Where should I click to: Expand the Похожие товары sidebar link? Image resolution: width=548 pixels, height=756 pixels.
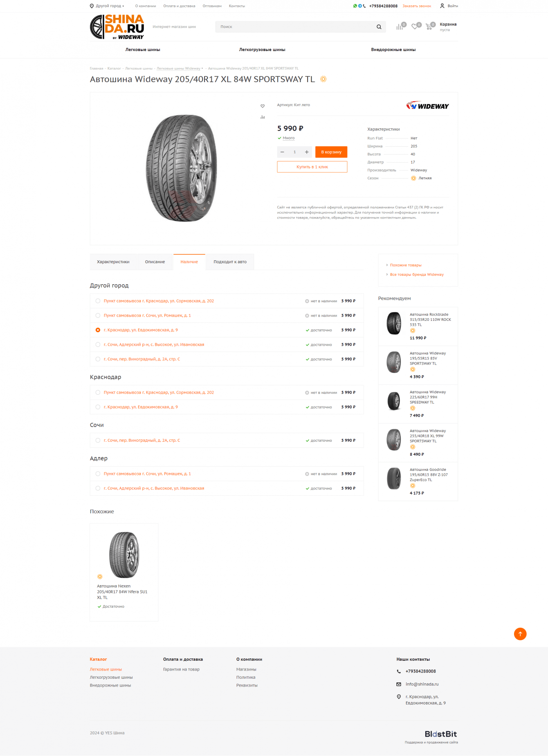tap(405, 265)
